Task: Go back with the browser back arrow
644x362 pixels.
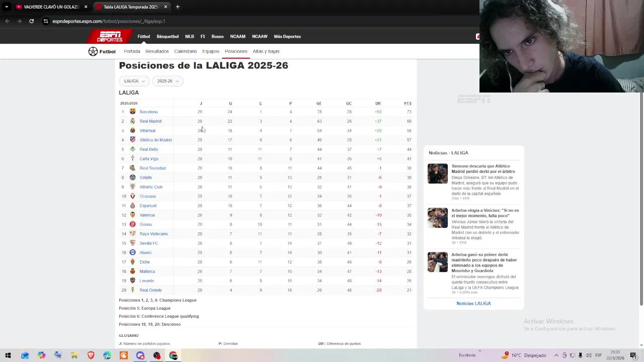Action: tap(7, 21)
